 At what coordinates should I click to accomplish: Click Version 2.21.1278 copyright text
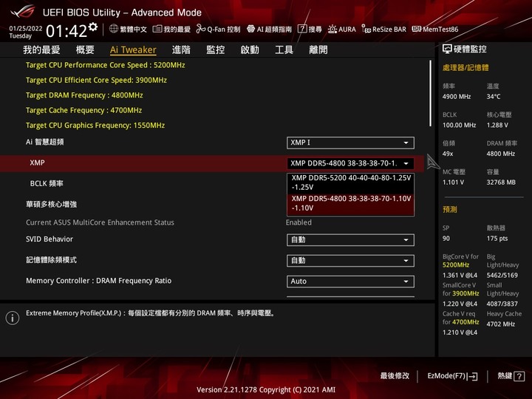click(x=266, y=390)
